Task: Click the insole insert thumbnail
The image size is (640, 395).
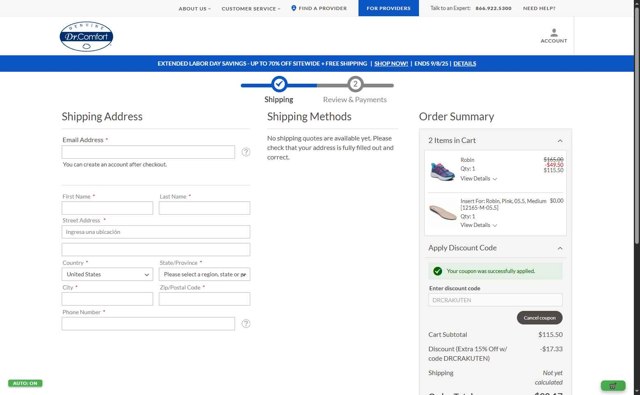Action: point(442,213)
